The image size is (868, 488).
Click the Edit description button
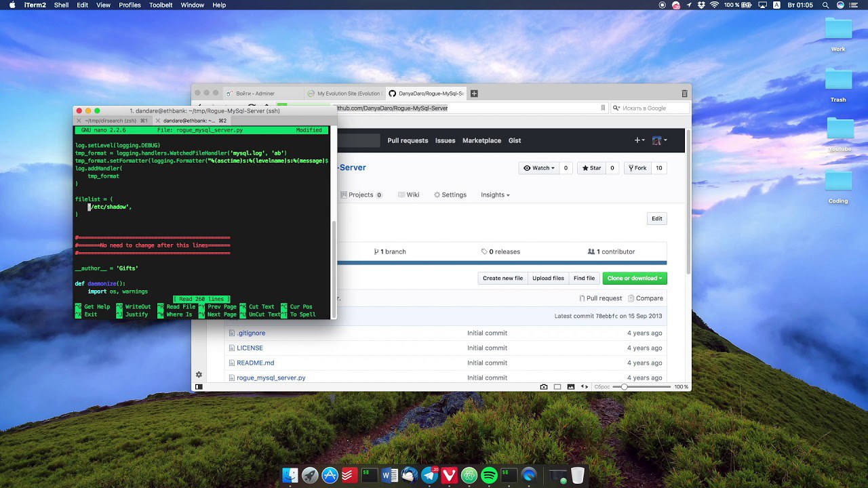(x=656, y=218)
